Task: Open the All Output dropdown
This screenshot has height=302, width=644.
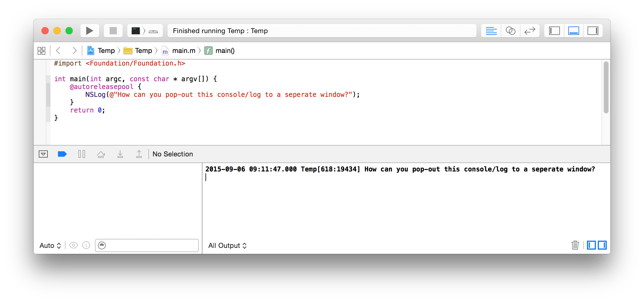Action: coord(227,245)
